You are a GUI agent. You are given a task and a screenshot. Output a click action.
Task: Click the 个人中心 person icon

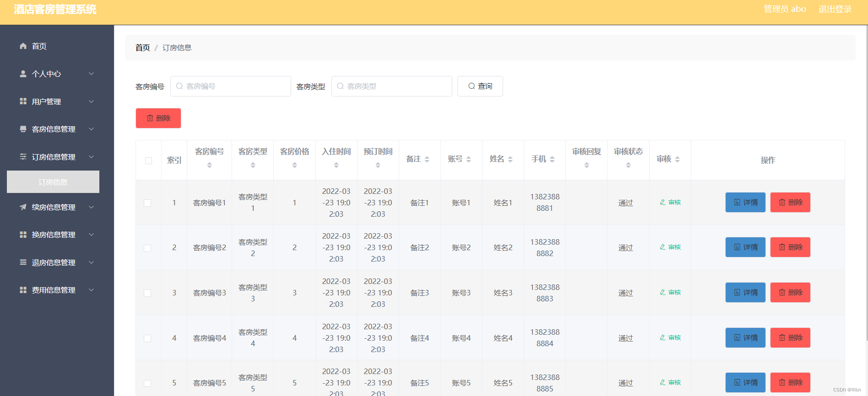[23, 74]
